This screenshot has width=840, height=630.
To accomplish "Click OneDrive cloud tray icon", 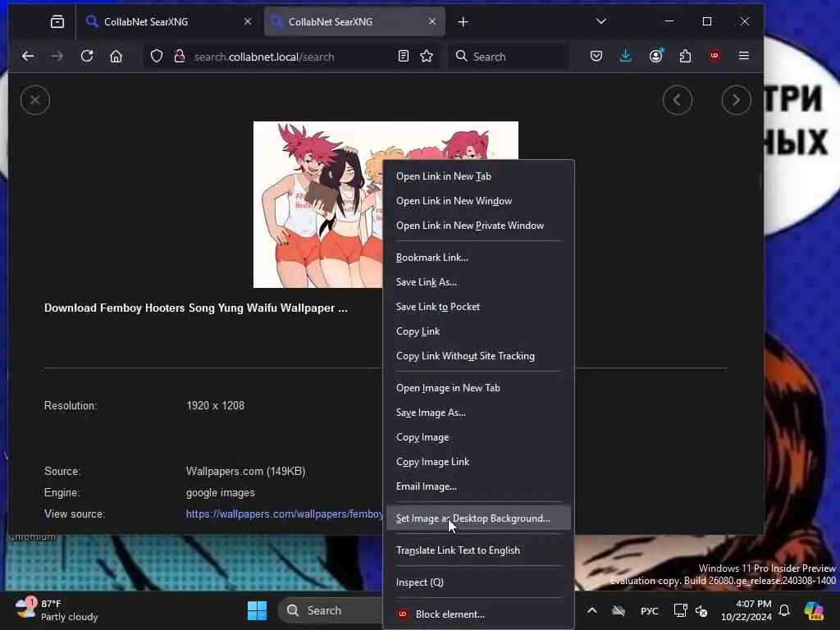I will pos(619,610).
